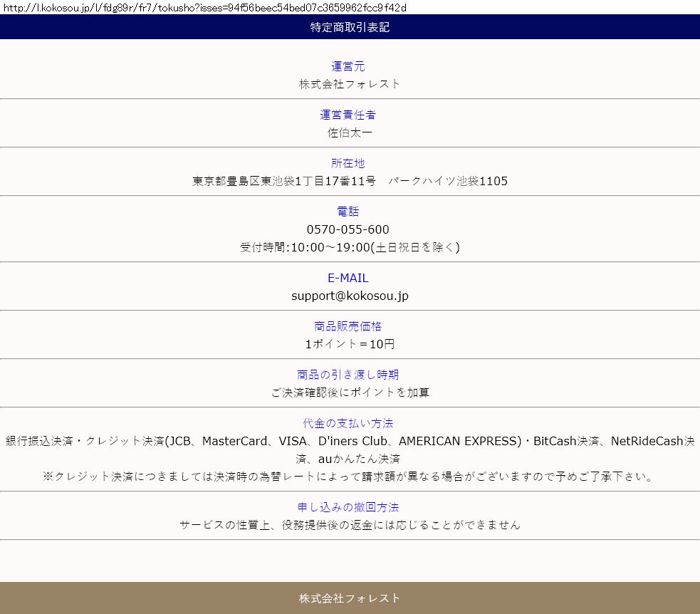Click the name 佐伯太一
The image size is (700, 614).
350,132
